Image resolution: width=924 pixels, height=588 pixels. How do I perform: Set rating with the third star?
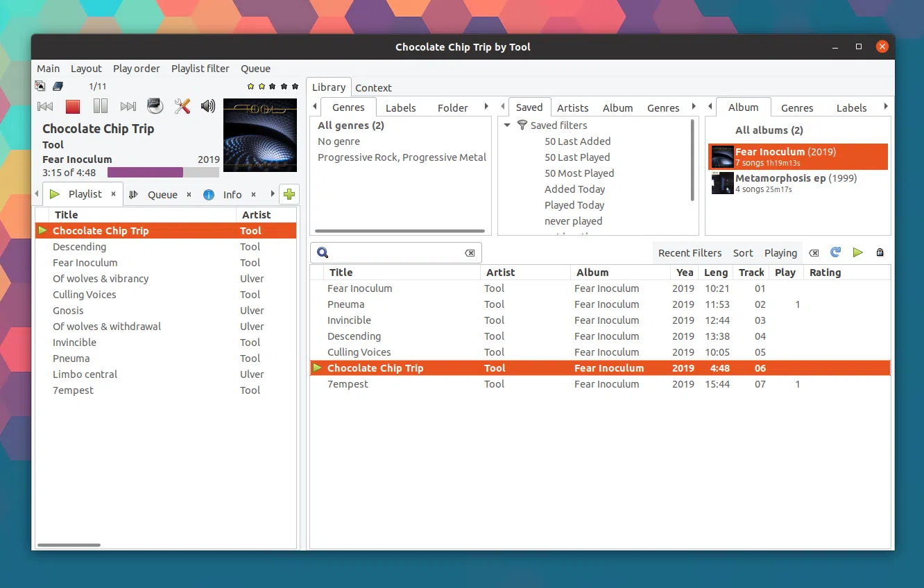(273, 87)
